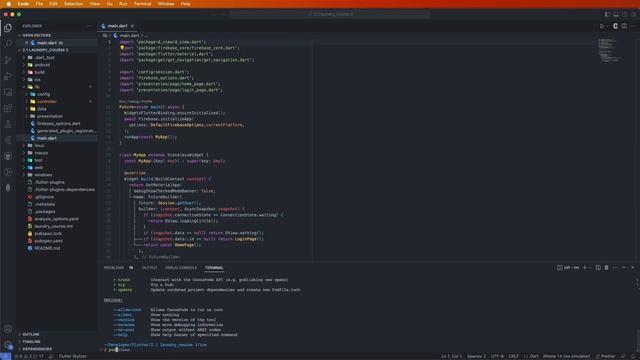Switch to the Output panel tab
This screenshot has height=360, width=640.
pyautogui.click(x=149, y=268)
